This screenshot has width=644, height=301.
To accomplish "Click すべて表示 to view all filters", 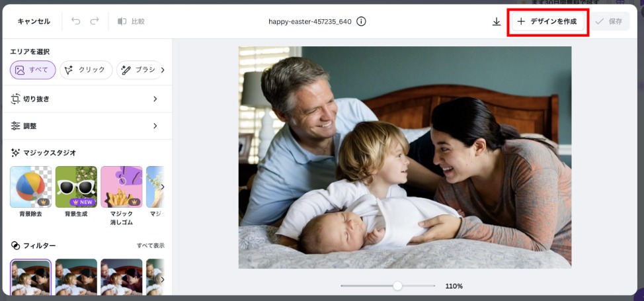I will pyautogui.click(x=151, y=245).
